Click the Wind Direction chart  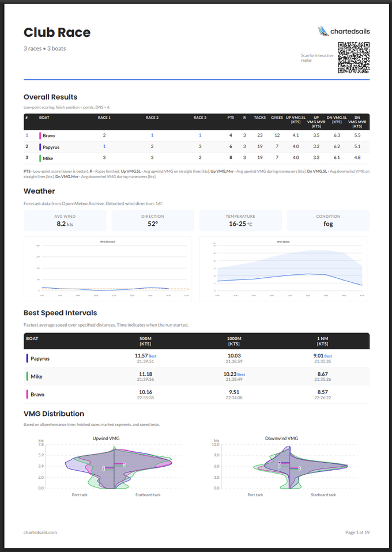point(109,268)
